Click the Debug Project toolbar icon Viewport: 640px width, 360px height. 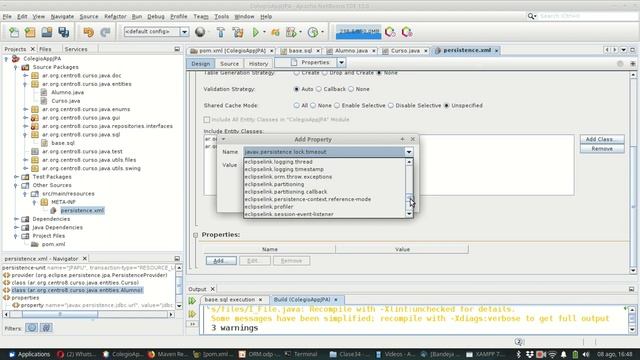[x=276, y=32]
